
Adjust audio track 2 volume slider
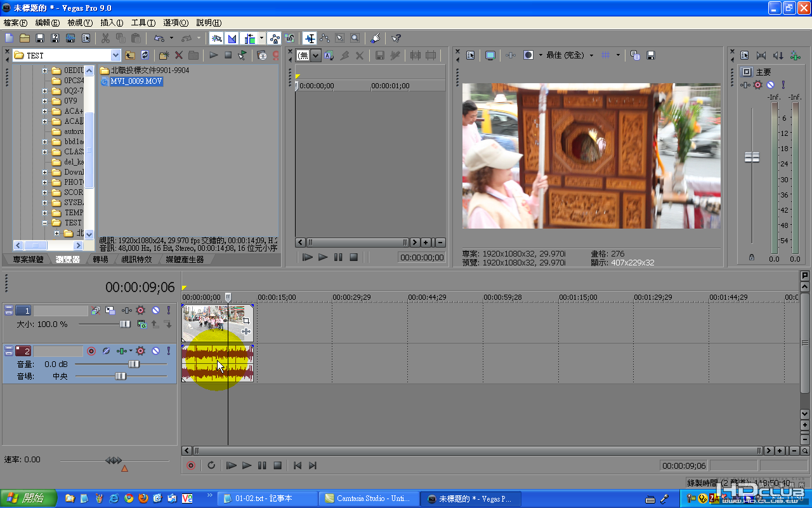[x=134, y=364]
